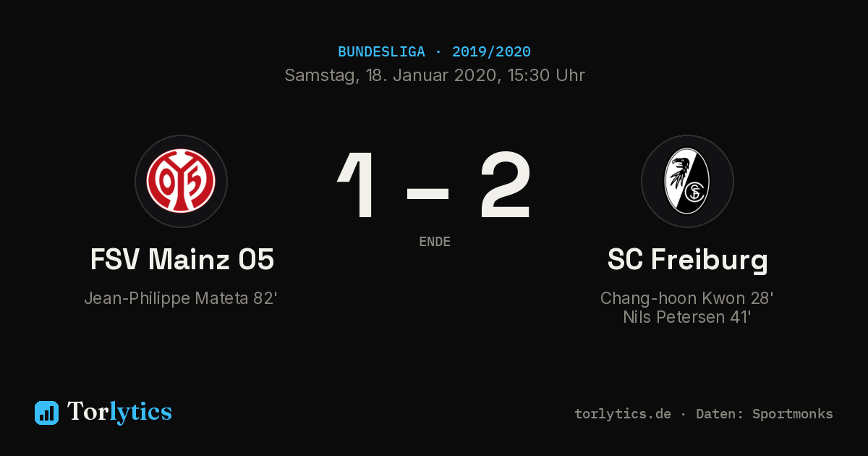Image resolution: width=868 pixels, height=456 pixels.
Task: Click the Torlytics bar chart logo icon
Action: click(46, 413)
